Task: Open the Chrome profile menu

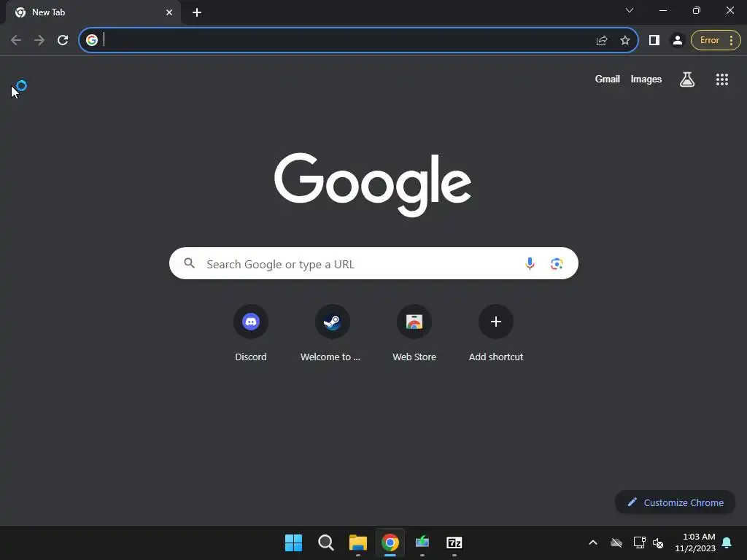Action: pos(677,41)
